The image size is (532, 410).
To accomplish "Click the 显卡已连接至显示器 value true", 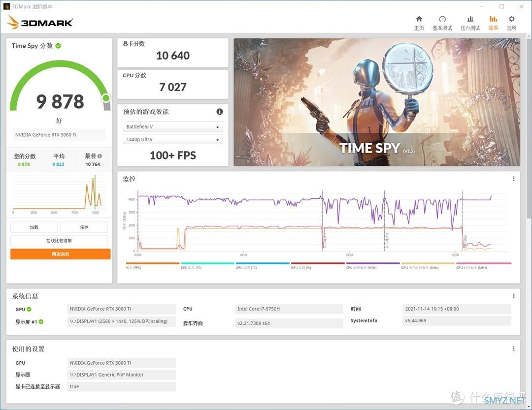I will pyautogui.click(x=122, y=386).
